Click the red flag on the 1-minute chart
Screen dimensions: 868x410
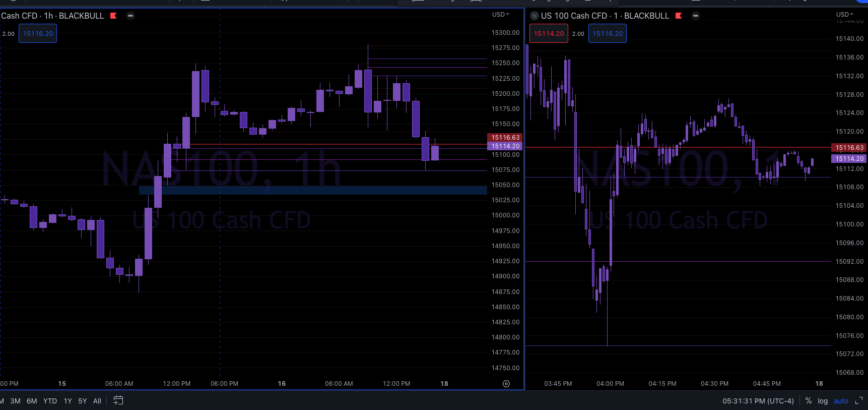(x=679, y=16)
